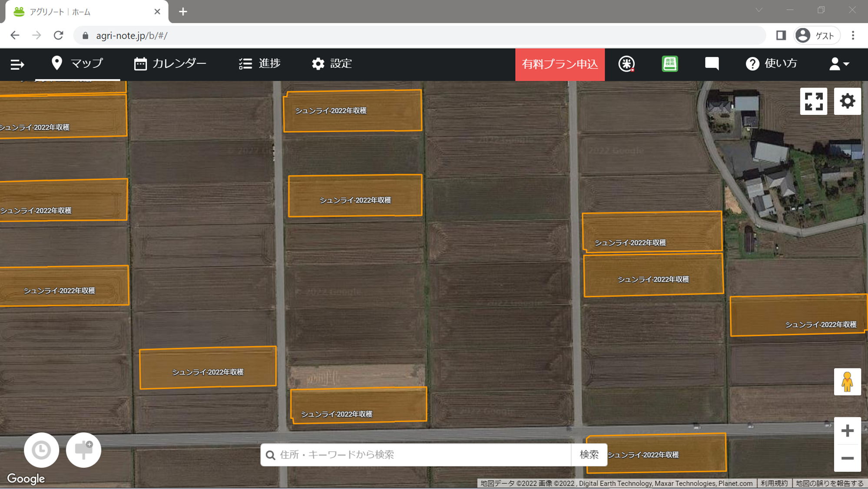Open map settings gear icon
The image size is (868, 489).
(847, 102)
